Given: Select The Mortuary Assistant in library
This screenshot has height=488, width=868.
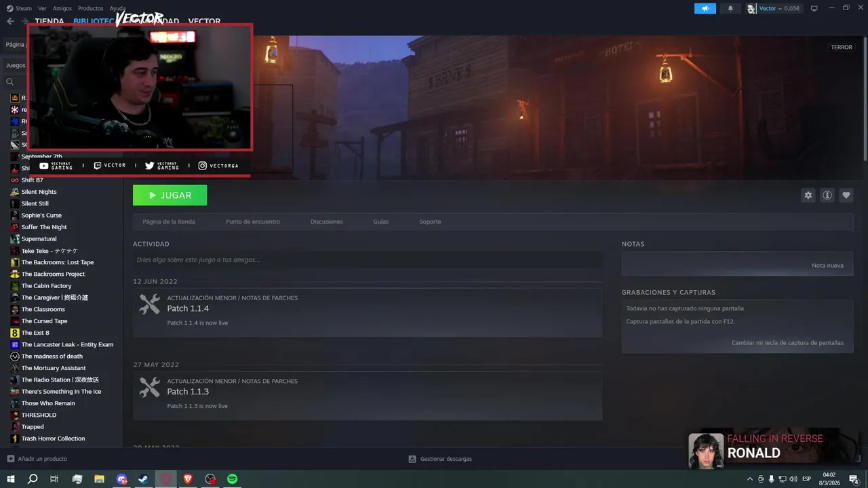Looking at the screenshot, I should [54, 368].
